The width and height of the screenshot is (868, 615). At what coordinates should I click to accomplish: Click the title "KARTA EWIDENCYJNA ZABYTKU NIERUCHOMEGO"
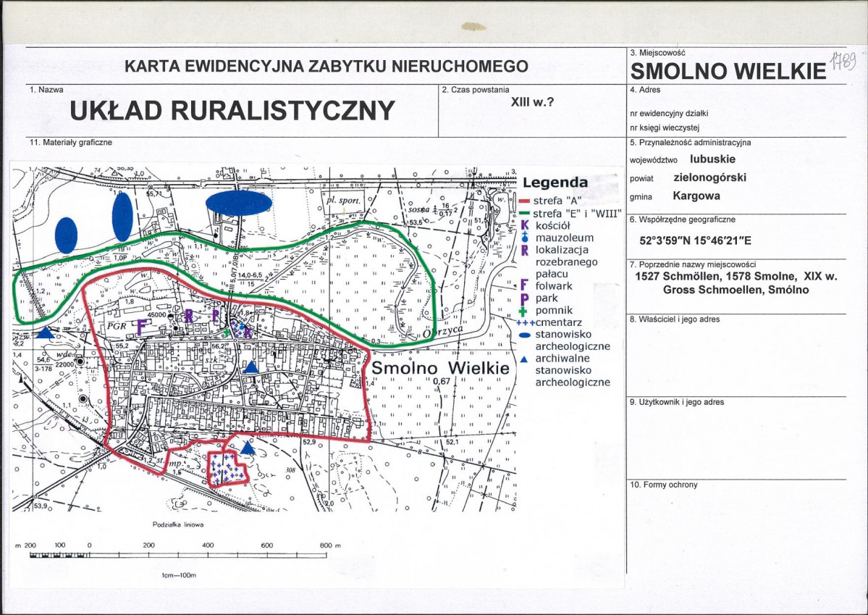click(x=326, y=67)
